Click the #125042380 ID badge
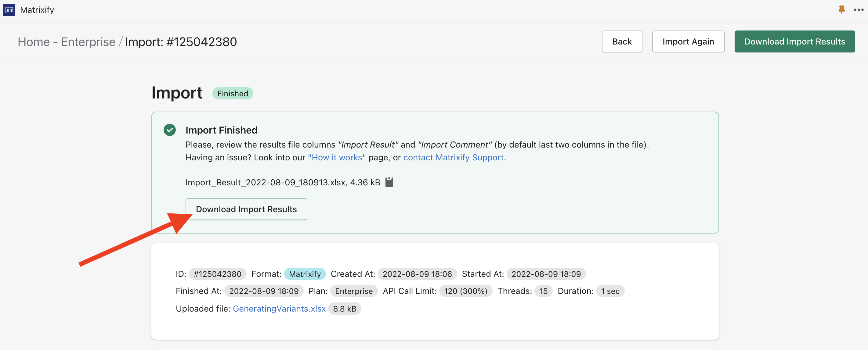The image size is (868, 350). [x=217, y=273]
